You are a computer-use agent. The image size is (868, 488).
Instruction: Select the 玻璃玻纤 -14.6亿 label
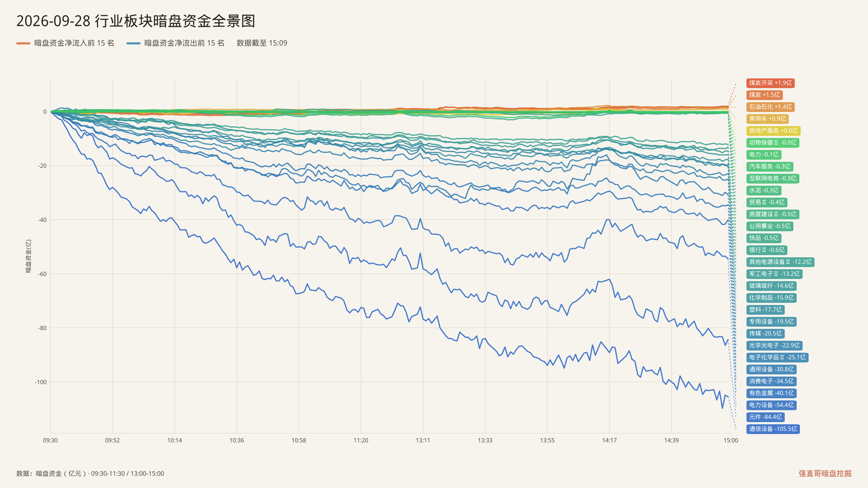[x=771, y=286]
